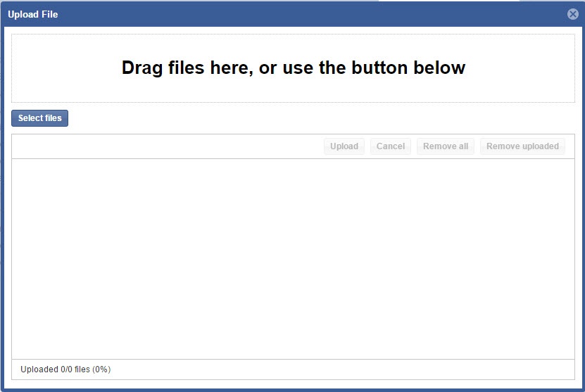Click the 'Uploaded 0/0 files (0%)' status text

[x=65, y=369]
